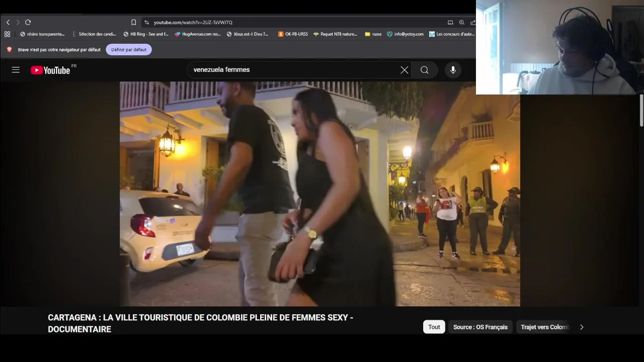Select the 'Trajet vers Colom...' chip

[x=544, y=327]
